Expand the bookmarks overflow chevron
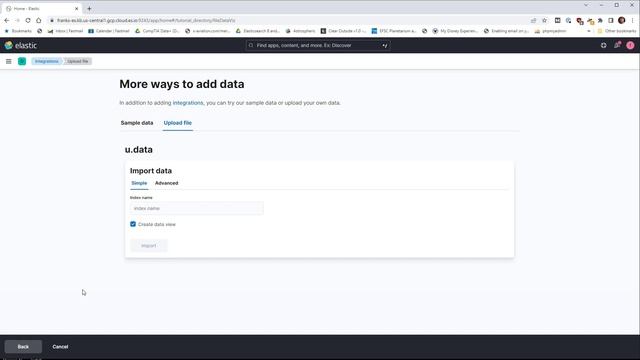 pyautogui.click(x=589, y=31)
